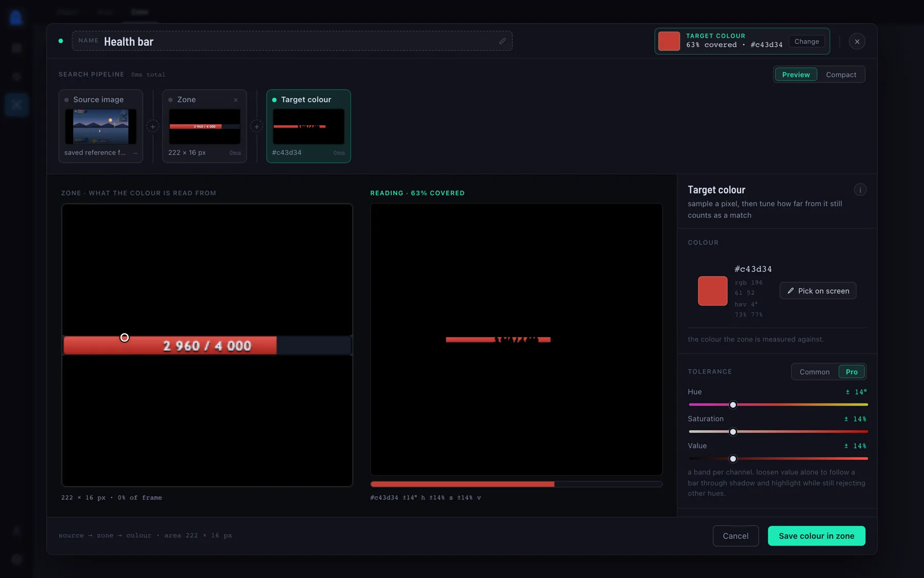Switch the pipeline view to Compact

coord(841,74)
